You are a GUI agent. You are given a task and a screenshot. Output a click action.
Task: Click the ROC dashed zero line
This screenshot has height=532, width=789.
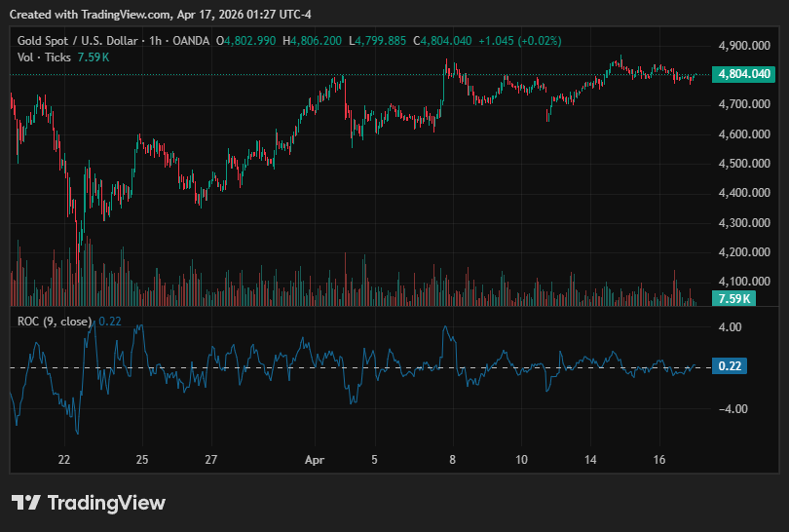[x=360, y=368]
